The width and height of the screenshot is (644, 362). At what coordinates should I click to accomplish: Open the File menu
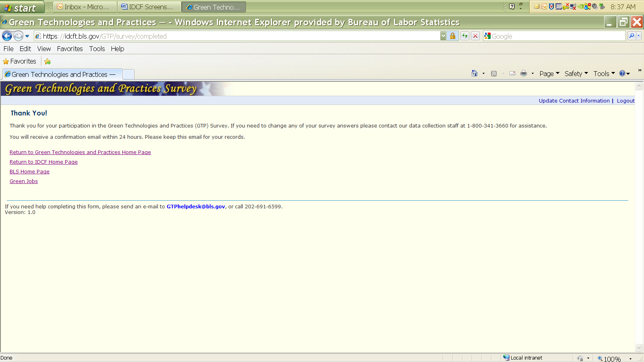pyautogui.click(x=8, y=49)
